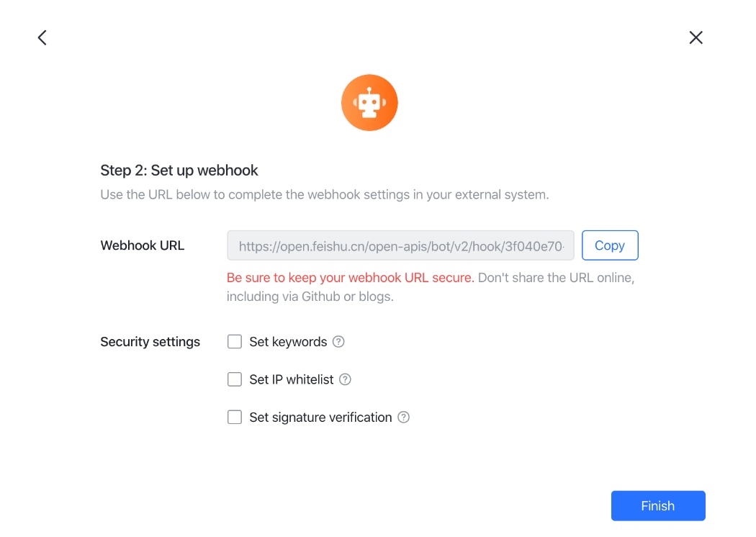The image size is (756, 537).
Task: Click the "Use the URL below" description text
Action: click(x=325, y=195)
